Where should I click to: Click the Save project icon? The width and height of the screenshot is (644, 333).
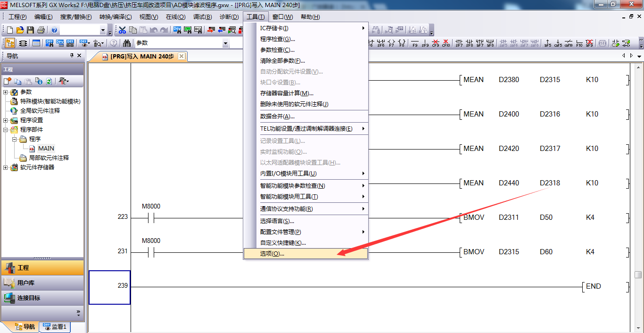pos(30,30)
